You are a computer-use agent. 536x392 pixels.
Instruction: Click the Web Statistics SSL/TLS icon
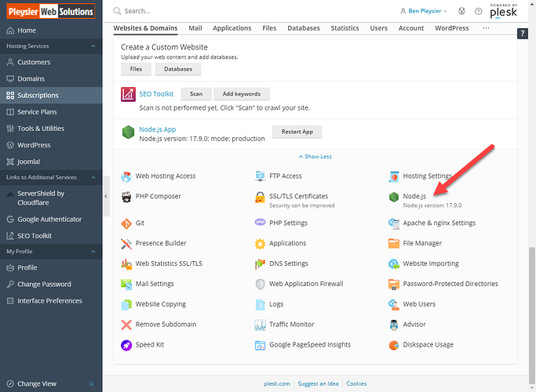pyautogui.click(x=126, y=263)
